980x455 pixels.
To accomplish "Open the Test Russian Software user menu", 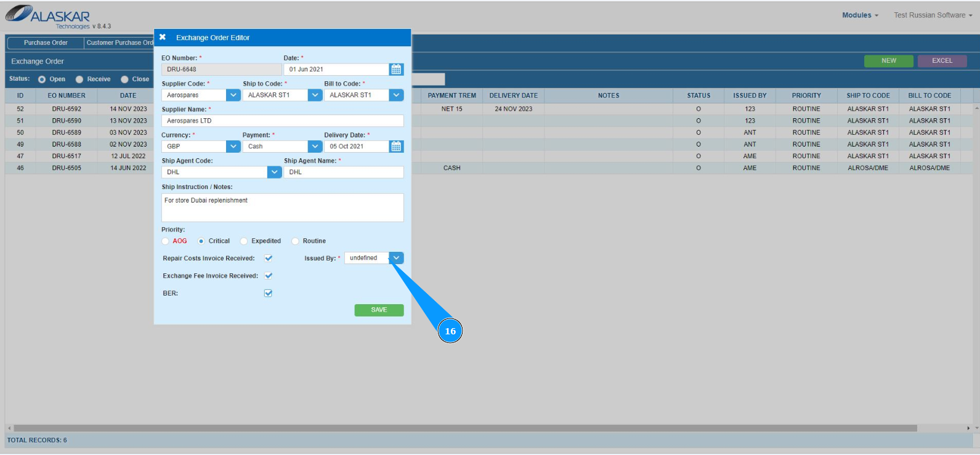I will (x=933, y=15).
